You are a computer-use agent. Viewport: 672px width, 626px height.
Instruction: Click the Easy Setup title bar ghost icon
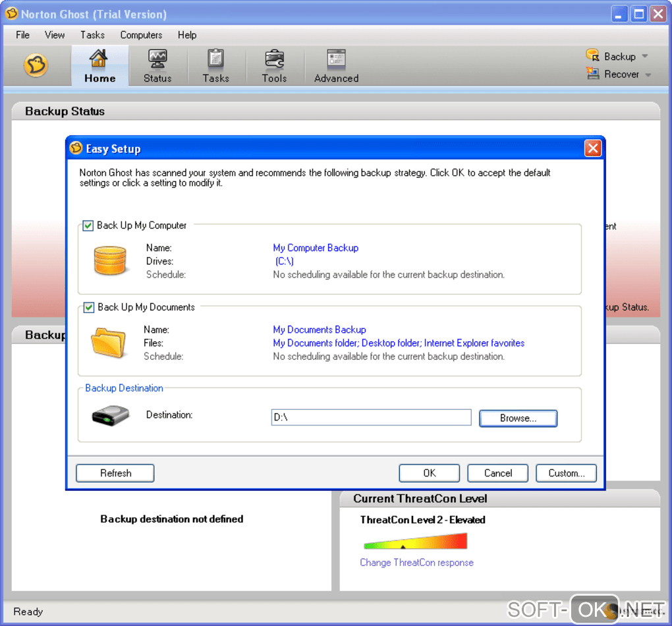(x=76, y=148)
